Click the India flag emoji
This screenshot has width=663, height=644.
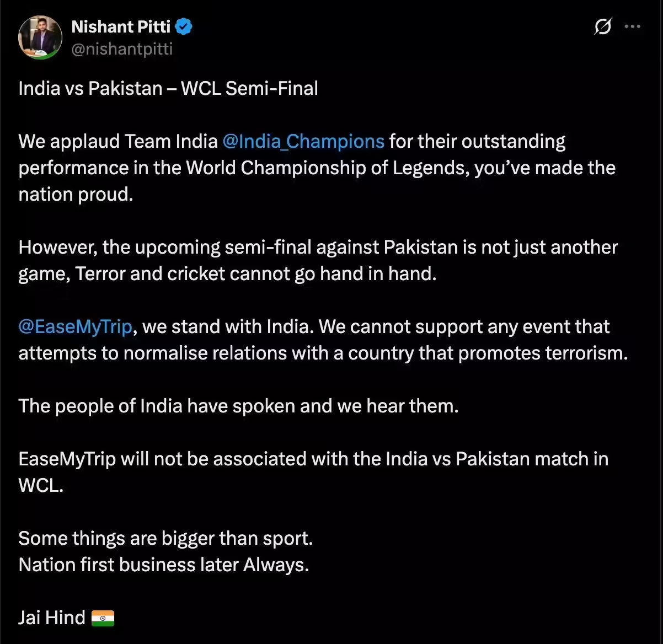pyautogui.click(x=103, y=618)
